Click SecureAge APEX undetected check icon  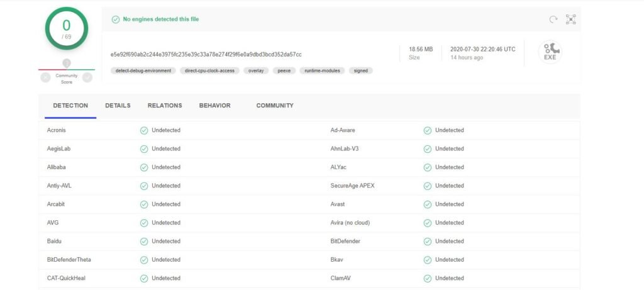click(x=428, y=186)
